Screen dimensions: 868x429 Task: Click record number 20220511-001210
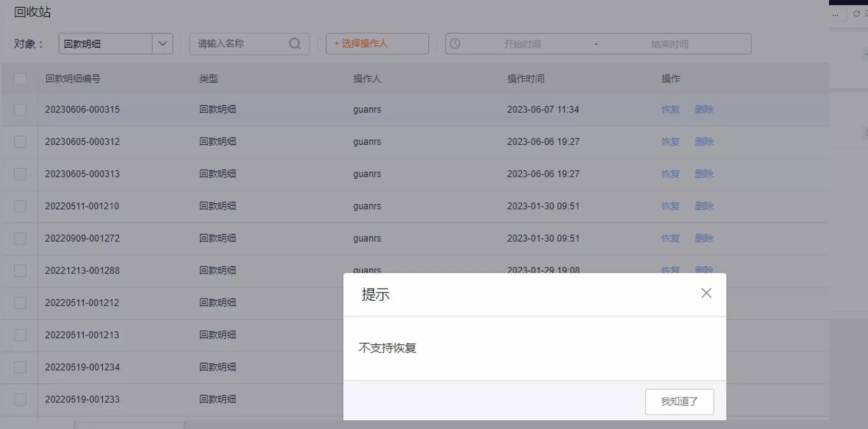[x=82, y=206]
